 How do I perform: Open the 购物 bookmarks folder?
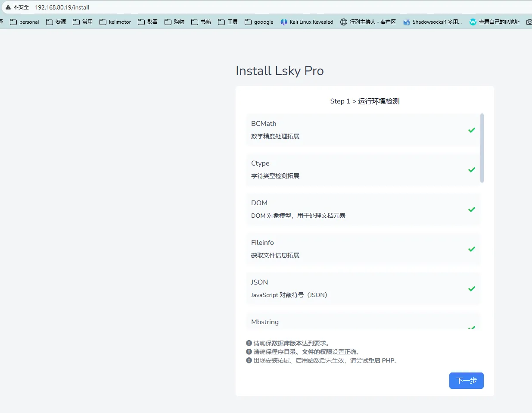(x=174, y=22)
